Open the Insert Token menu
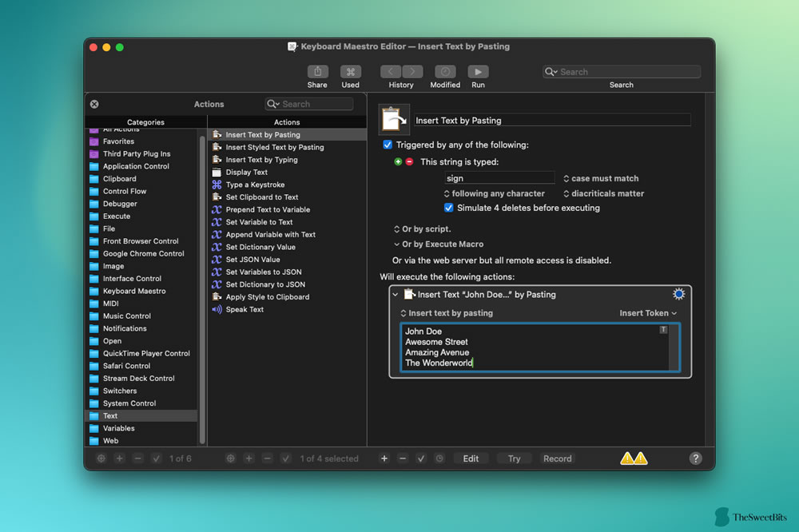Image resolution: width=799 pixels, height=532 pixels. tap(648, 313)
